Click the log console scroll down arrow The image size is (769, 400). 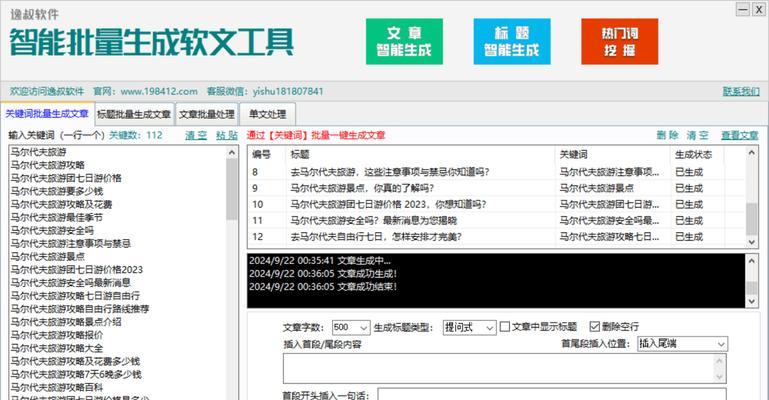[x=751, y=301]
